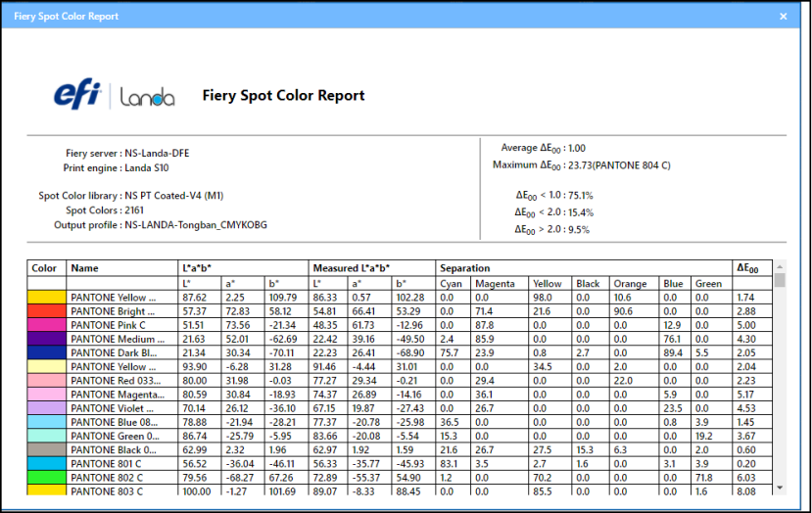Select the PANTONE Pink C swatch
The height and width of the screenshot is (513, 812).
46,325
